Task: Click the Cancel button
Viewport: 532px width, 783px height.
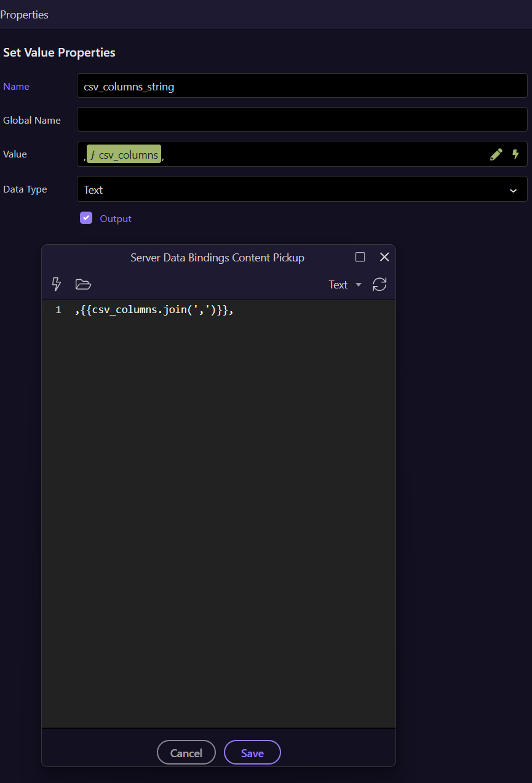Action: [186, 753]
